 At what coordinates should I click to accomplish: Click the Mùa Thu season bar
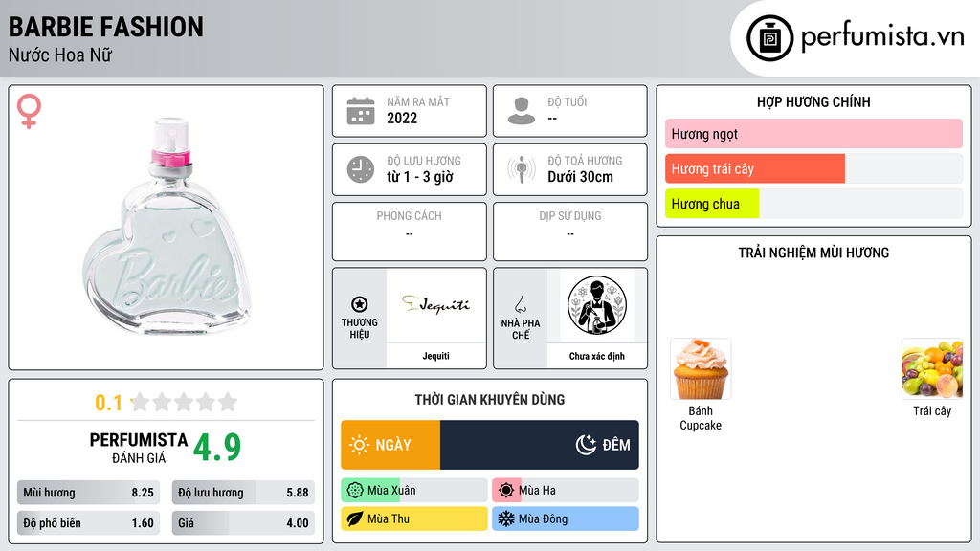413,518
